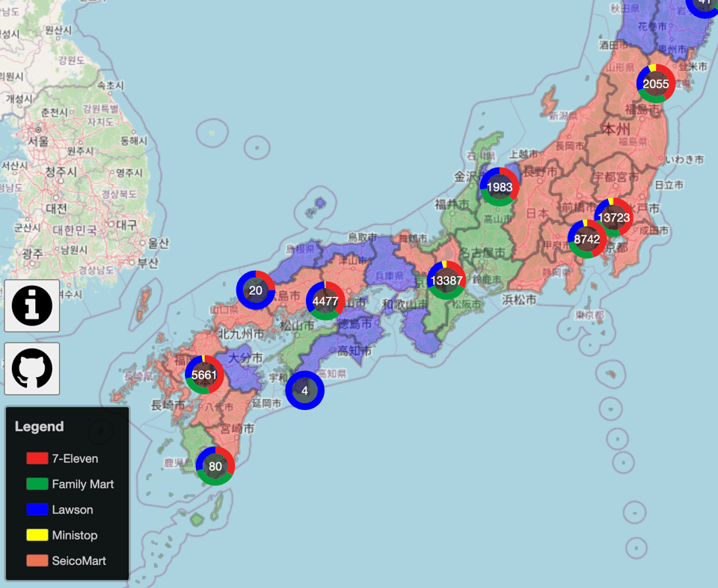Click the 13723 cluster marker near Tokyo

(x=614, y=217)
